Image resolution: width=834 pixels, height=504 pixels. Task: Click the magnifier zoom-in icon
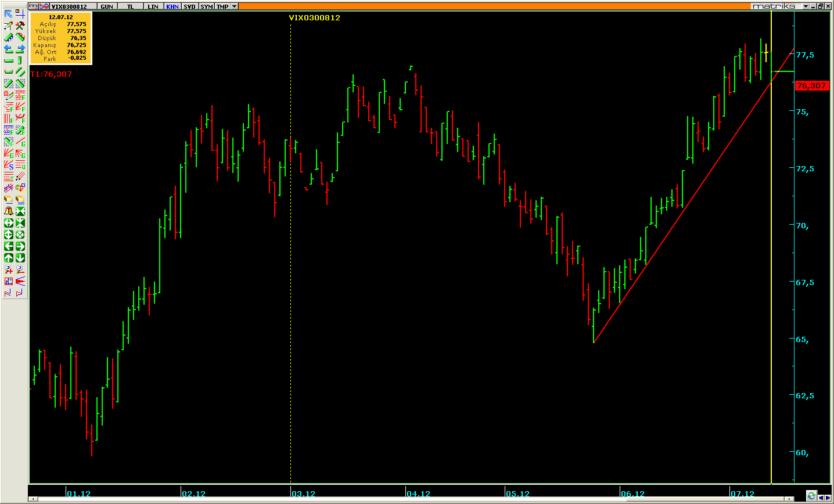[8, 269]
